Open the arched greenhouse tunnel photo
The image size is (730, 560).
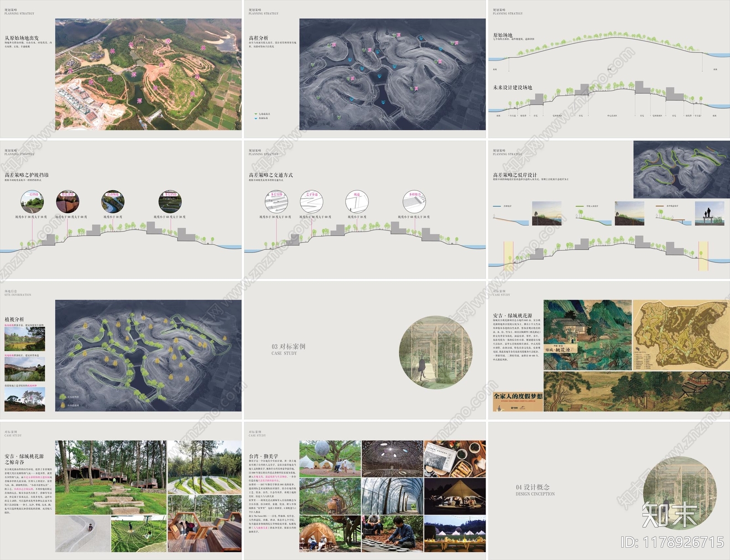392,496
